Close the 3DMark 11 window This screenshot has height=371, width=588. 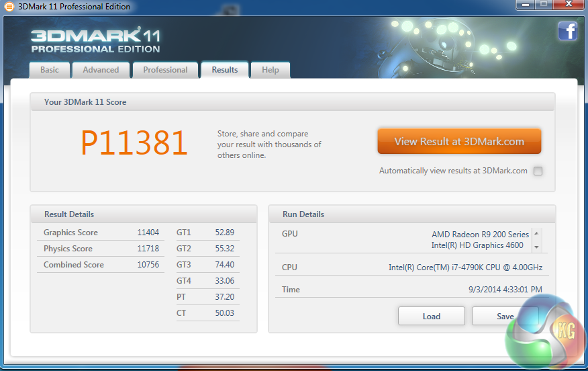coord(569,5)
